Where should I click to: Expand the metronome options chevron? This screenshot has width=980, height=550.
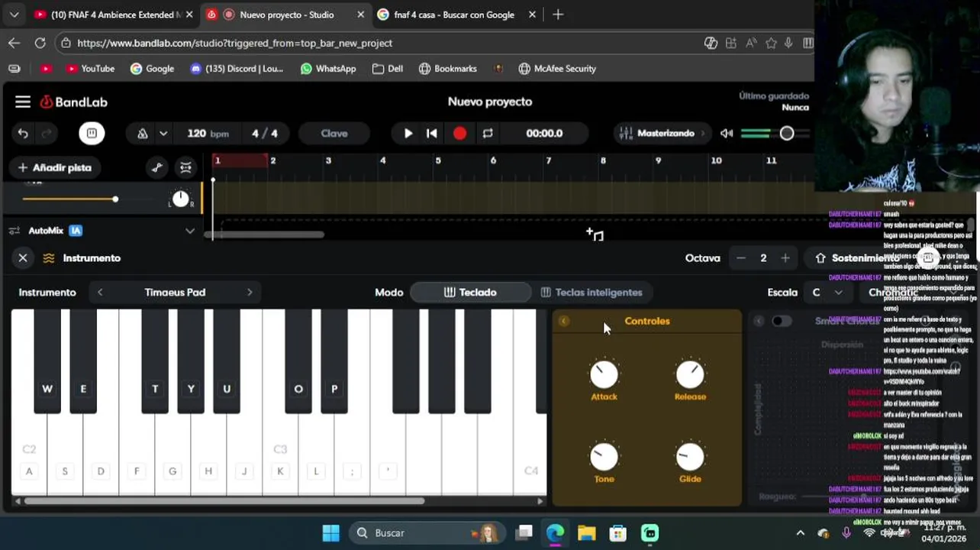pyautogui.click(x=163, y=134)
